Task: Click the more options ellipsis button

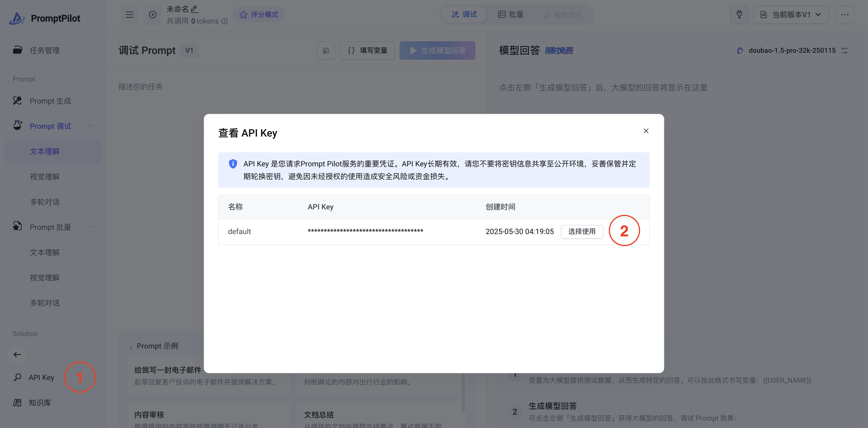Action: point(845,14)
